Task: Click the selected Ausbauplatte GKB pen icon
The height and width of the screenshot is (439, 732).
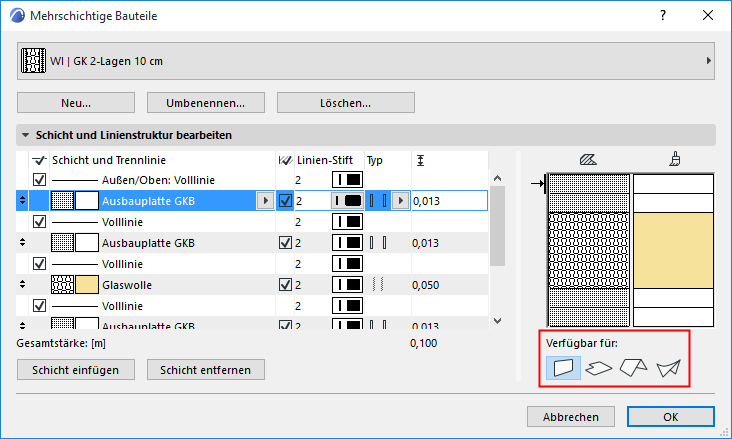Action: tap(347, 201)
